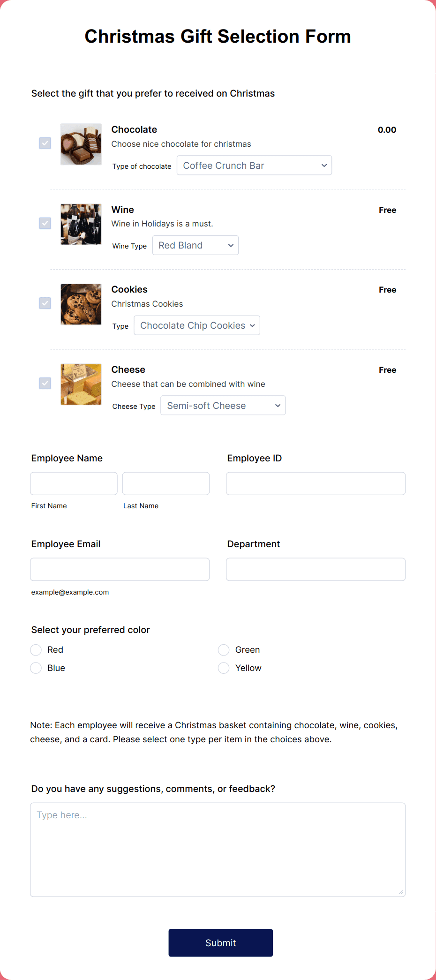The image size is (436, 980).
Task: Open the Type of chocolate dropdown
Action: tap(254, 165)
